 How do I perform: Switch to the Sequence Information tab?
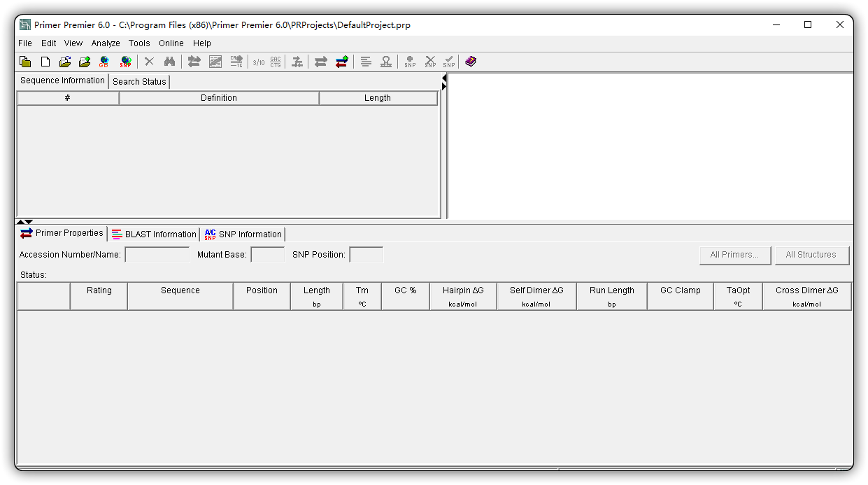click(62, 80)
